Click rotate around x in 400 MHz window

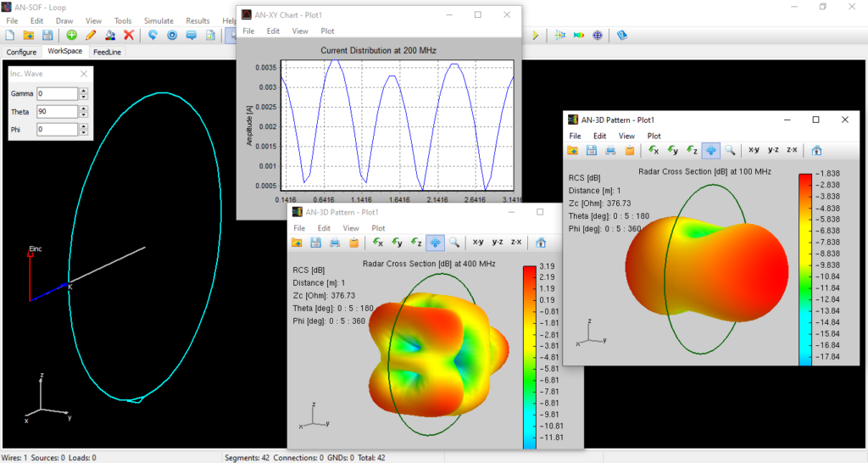pos(378,243)
